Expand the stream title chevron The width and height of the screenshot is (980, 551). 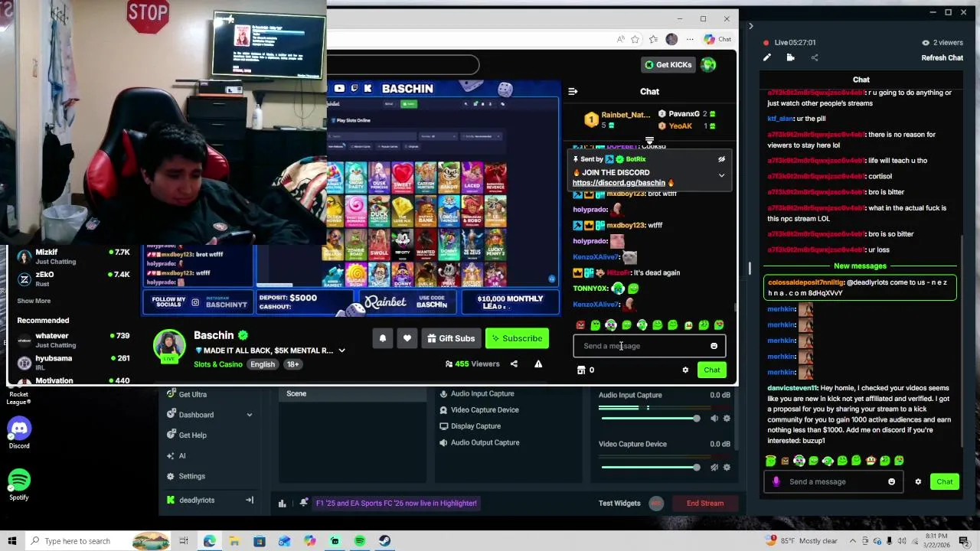click(341, 350)
